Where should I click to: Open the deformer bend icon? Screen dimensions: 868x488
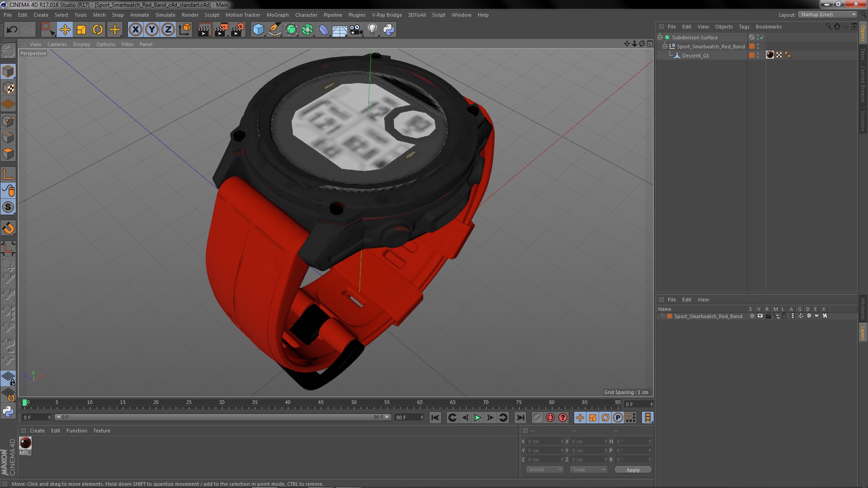(x=324, y=30)
